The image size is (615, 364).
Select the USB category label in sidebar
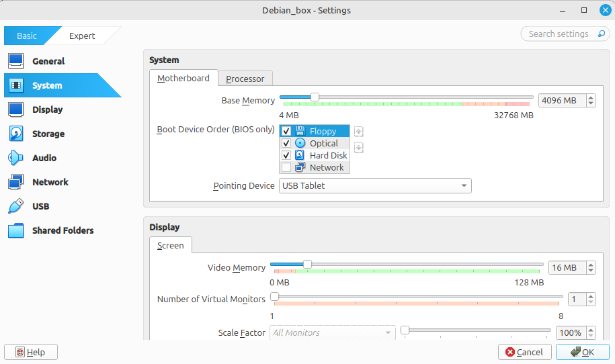41,206
